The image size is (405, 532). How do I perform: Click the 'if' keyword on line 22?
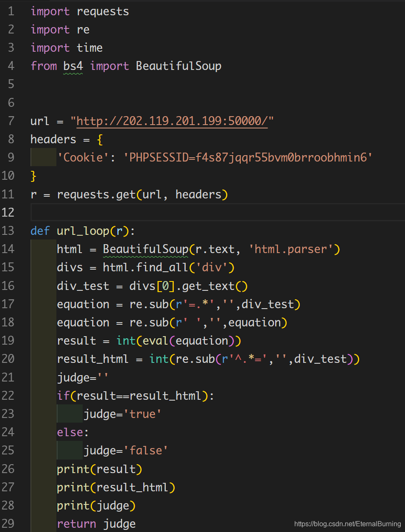[x=63, y=396]
